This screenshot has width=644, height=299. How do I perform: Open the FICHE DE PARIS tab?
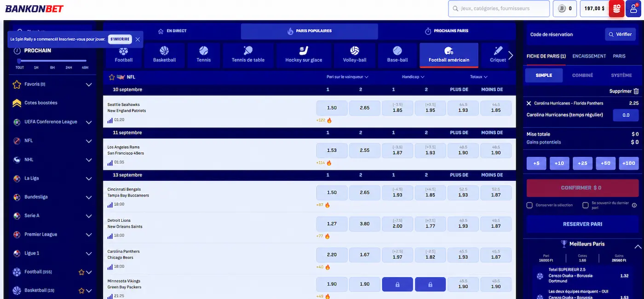click(546, 56)
